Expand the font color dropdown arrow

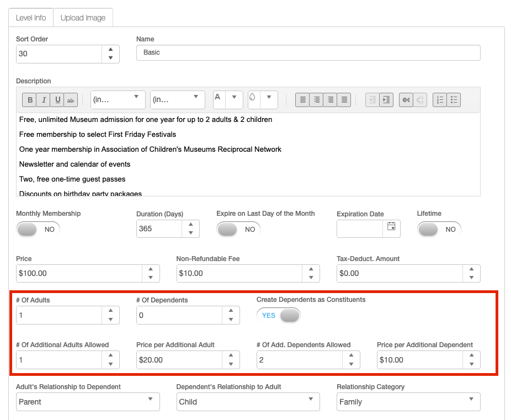point(235,97)
